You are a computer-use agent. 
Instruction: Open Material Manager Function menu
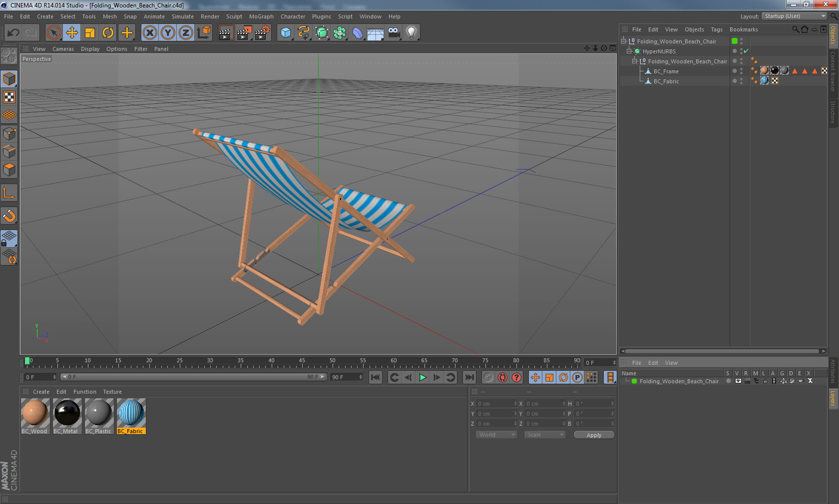coord(85,392)
